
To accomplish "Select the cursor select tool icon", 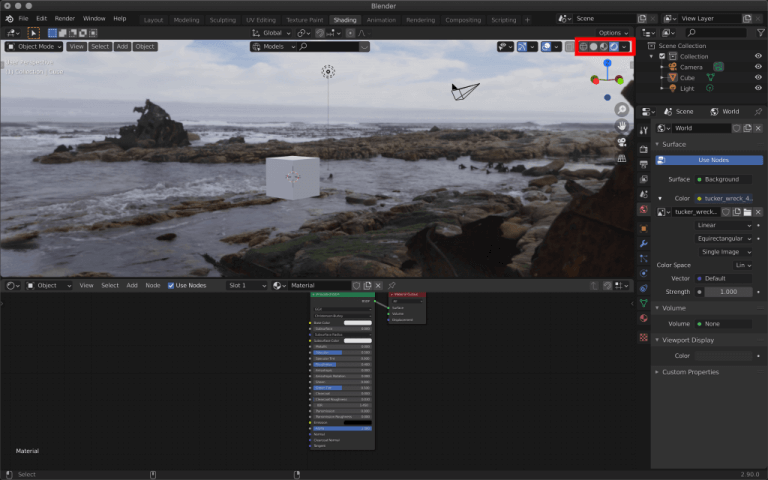I will [34, 32].
